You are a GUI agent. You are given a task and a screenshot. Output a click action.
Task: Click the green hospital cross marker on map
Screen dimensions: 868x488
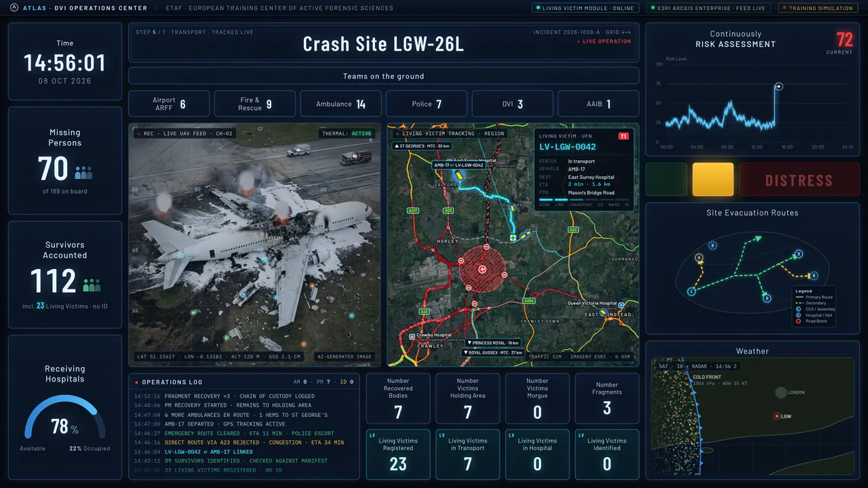pos(513,238)
